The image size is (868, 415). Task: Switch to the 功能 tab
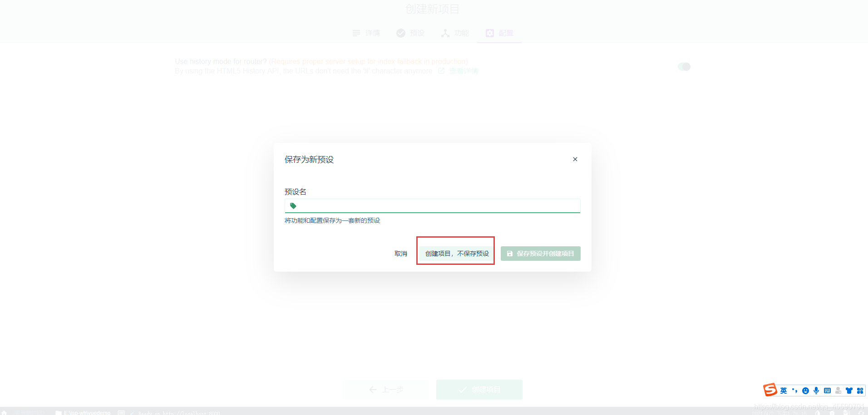pyautogui.click(x=455, y=33)
